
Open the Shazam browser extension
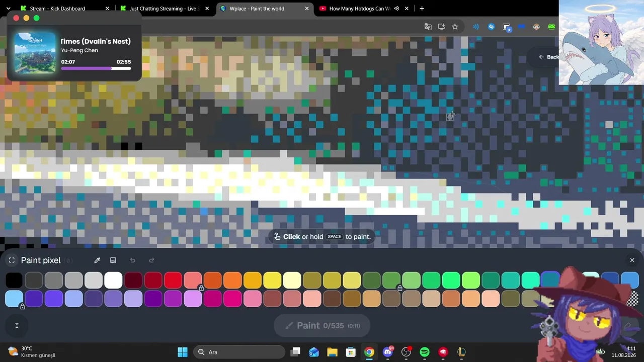[x=491, y=27]
